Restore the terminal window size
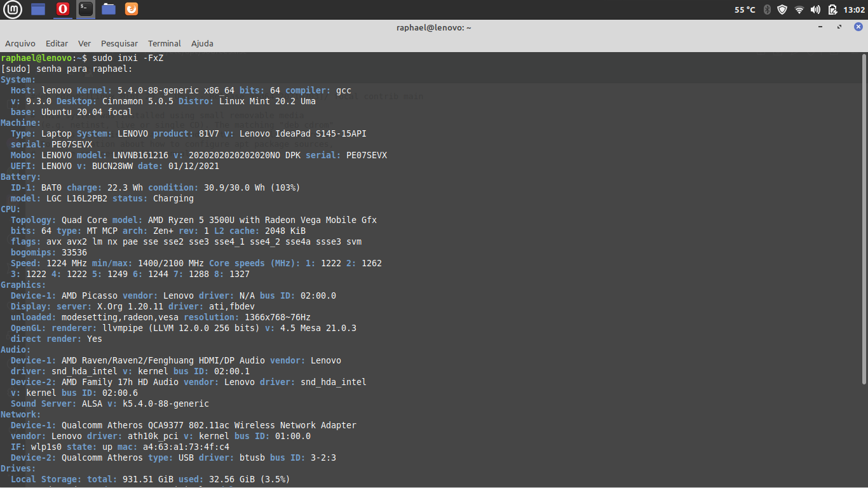Screen dimensions: 868x488 [839, 27]
